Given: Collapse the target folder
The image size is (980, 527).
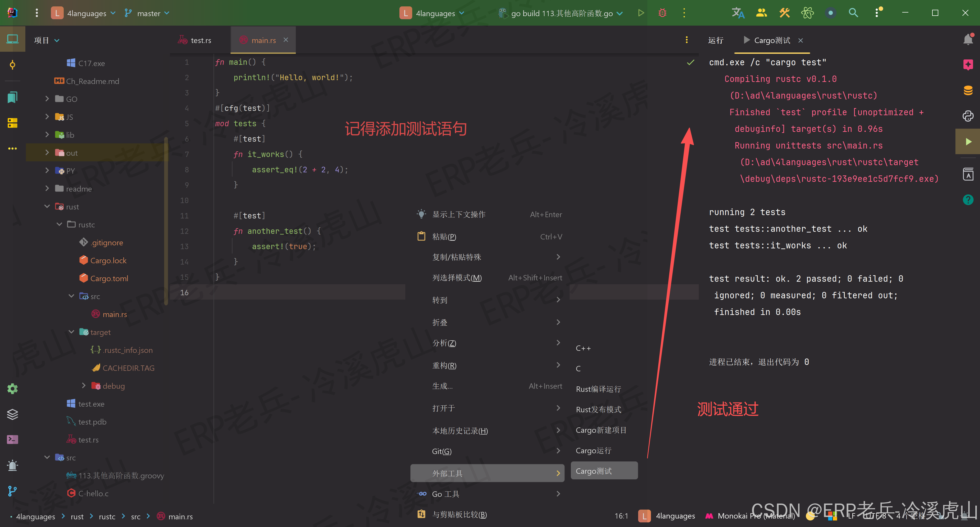Looking at the screenshot, I should pos(72,332).
